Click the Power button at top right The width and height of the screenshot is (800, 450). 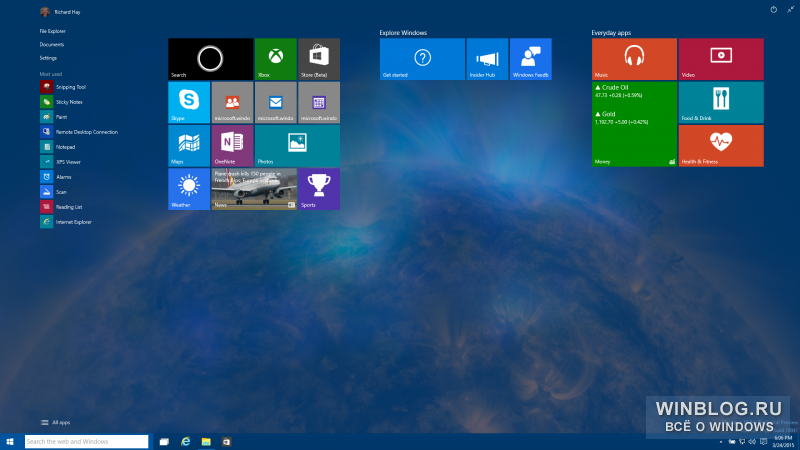[x=773, y=10]
